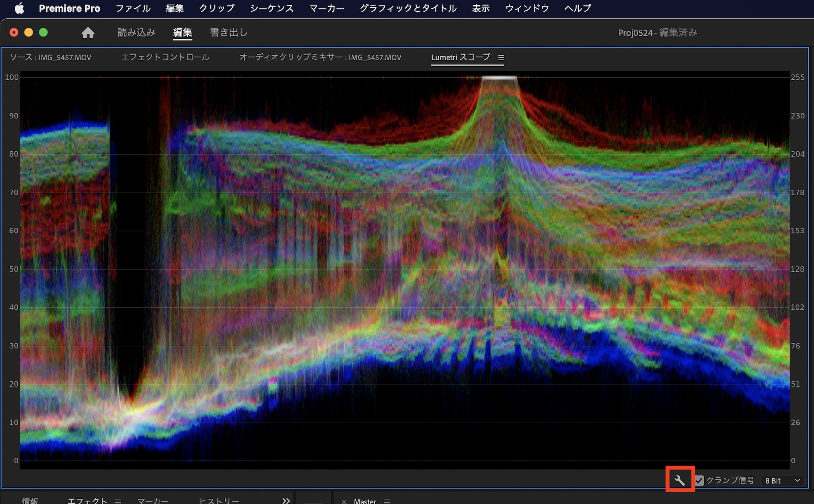Click the Home icon
814x504 pixels.
click(88, 33)
